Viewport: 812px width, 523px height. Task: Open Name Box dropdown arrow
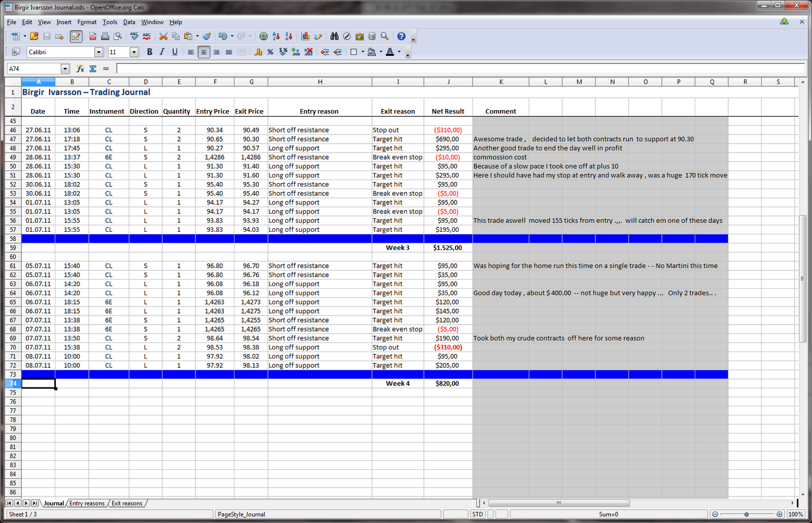(65, 68)
